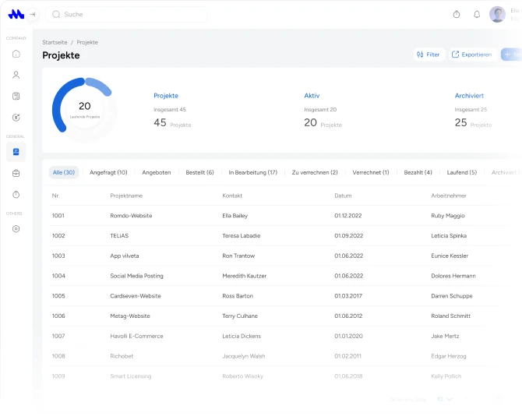The height and width of the screenshot is (420, 522).
Task: Open the home icon in the sidebar
Action: 16,54
